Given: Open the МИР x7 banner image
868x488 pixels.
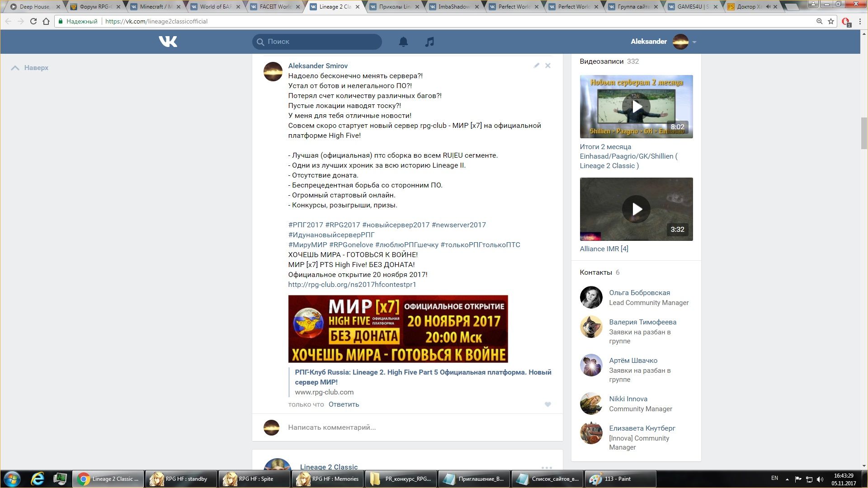Looking at the screenshot, I should 398,329.
